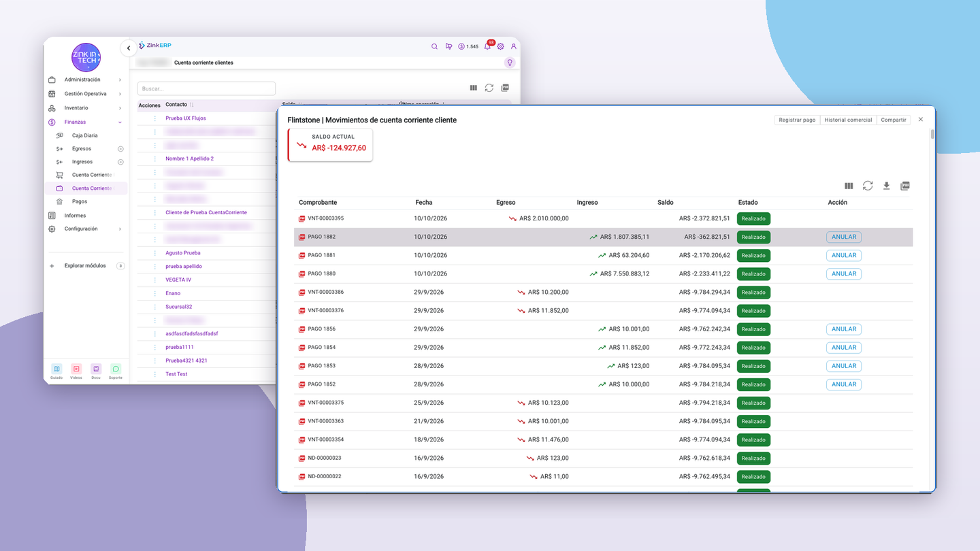The height and width of the screenshot is (551, 980).
Task: Open PDF icon for VNT-00003395 row
Action: [x=302, y=219]
